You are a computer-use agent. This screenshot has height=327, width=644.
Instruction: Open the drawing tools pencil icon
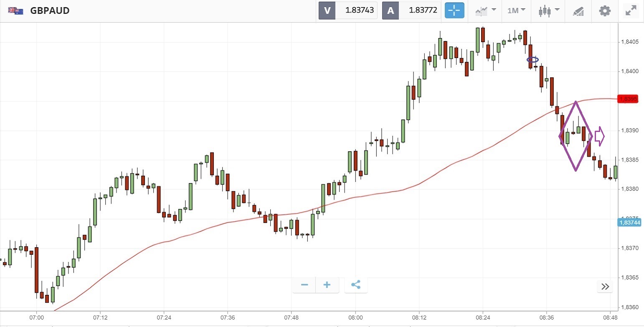tap(578, 10)
